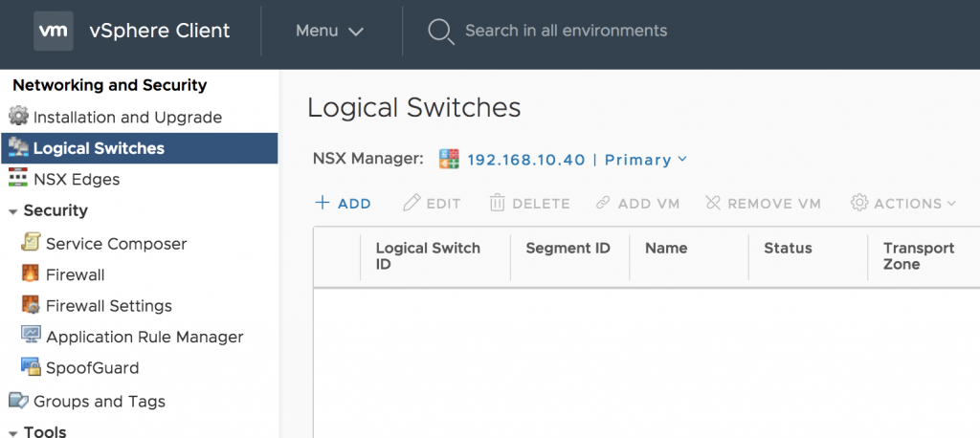The width and height of the screenshot is (980, 438).
Task: Click the Installation and Upgrade gear icon
Action: (19, 117)
